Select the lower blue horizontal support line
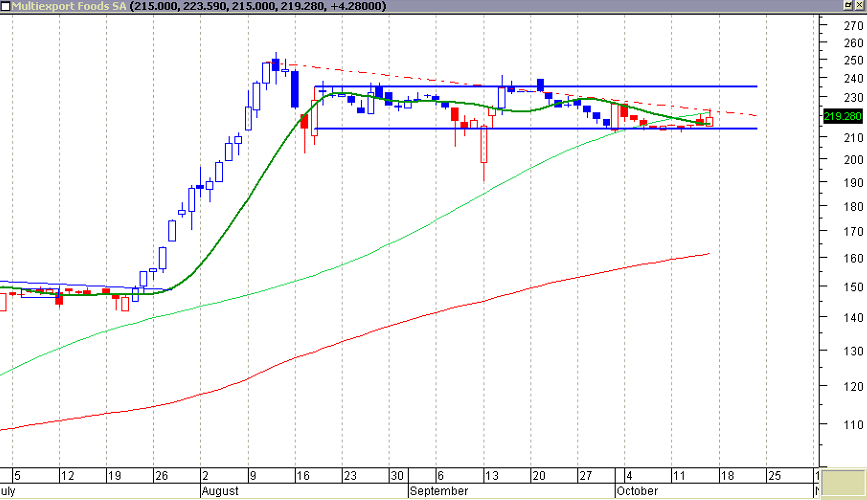 point(535,129)
